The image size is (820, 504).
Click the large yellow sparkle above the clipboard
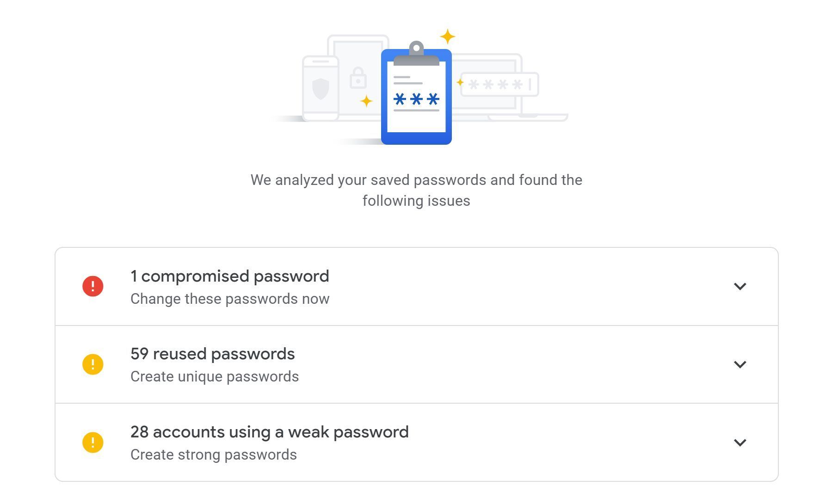447,37
